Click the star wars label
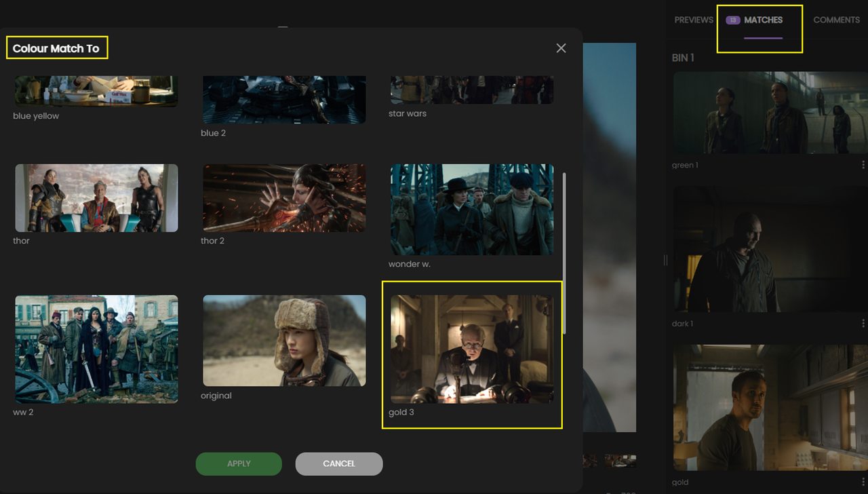 pos(408,113)
